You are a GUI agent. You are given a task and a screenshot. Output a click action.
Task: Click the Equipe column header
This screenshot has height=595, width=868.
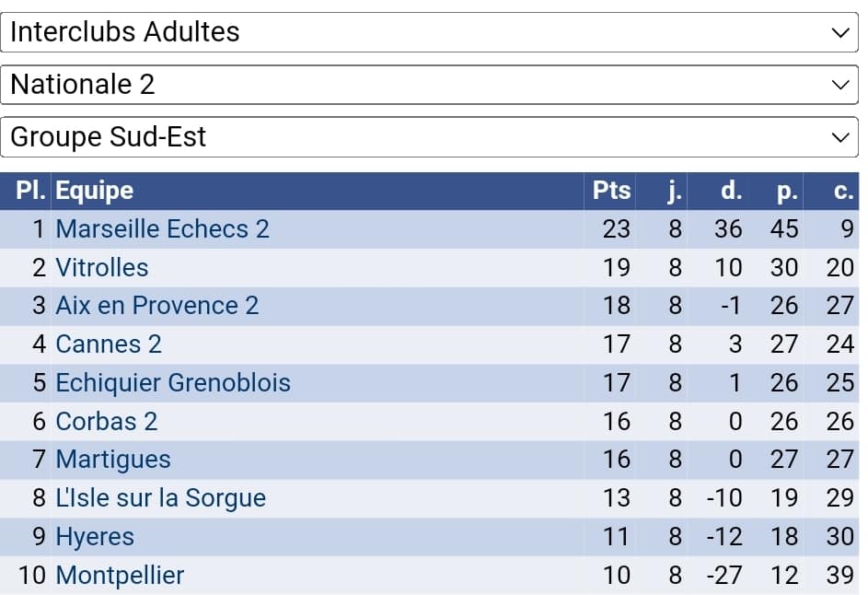[94, 191]
